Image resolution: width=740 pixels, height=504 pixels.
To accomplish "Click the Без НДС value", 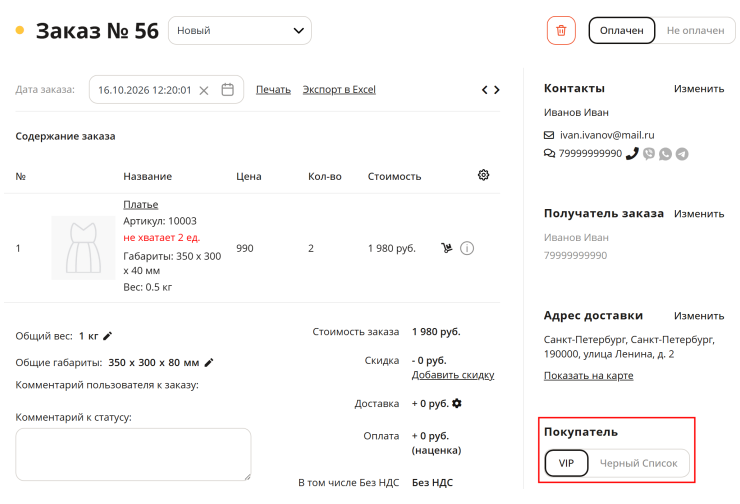I will [x=432, y=483].
